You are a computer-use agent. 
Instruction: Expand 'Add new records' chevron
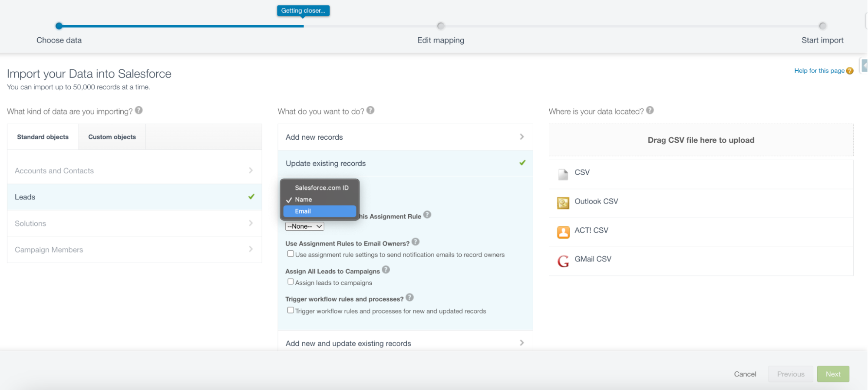522,137
